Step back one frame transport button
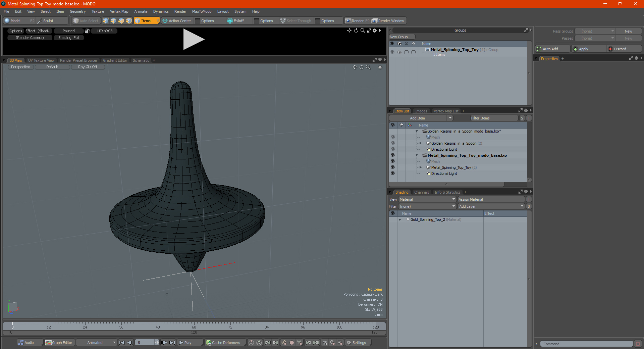The height and width of the screenshot is (349, 644). coord(130,343)
